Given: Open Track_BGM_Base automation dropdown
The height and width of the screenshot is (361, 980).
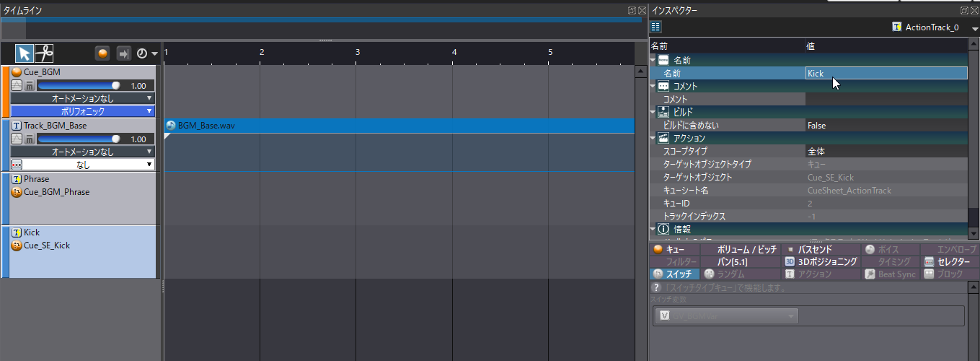Looking at the screenshot, I should [x=83, y=152].
